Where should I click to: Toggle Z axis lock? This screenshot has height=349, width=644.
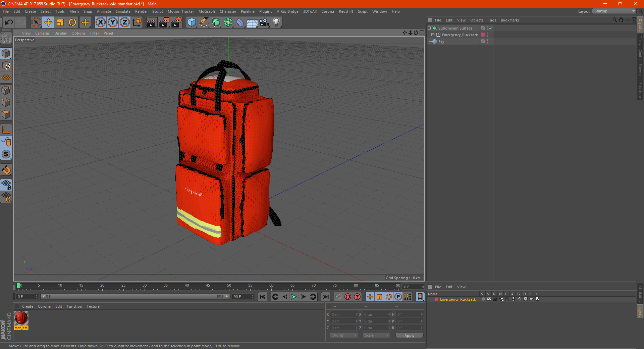125,22
